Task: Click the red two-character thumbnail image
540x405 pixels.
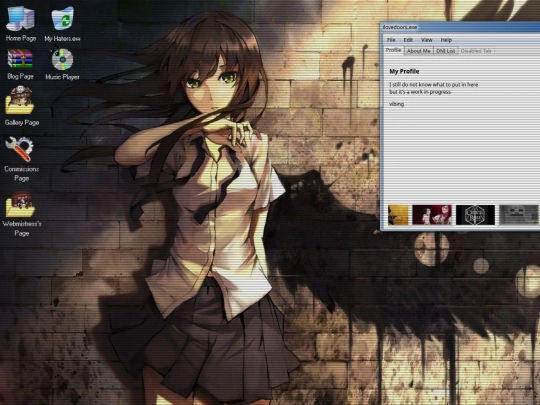Action: [432, 215]
